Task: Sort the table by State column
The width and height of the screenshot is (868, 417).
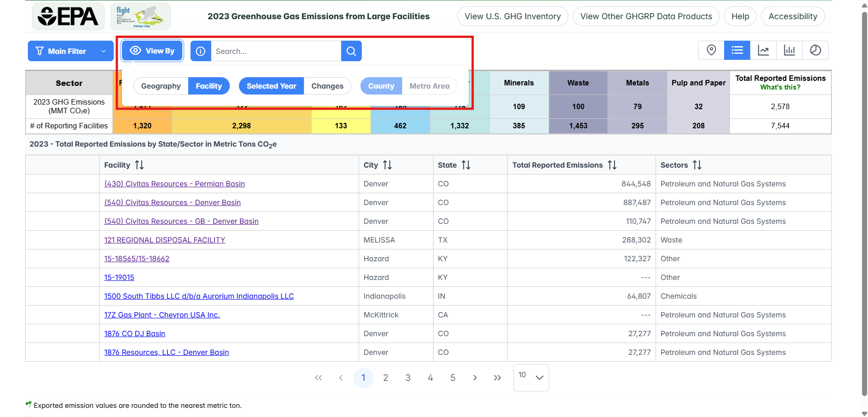Action: click(466, 164)
